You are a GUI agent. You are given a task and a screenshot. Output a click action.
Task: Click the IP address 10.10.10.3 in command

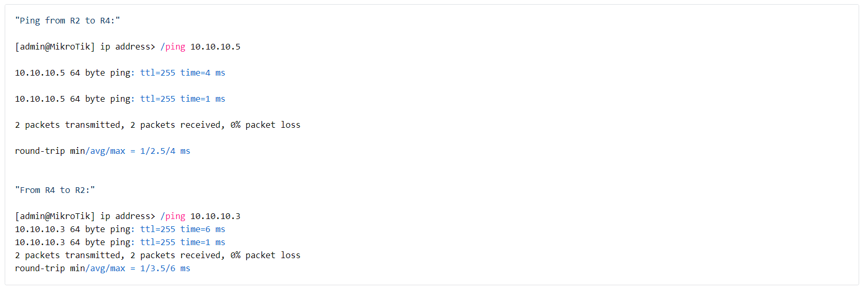click(x=215, y=216)
